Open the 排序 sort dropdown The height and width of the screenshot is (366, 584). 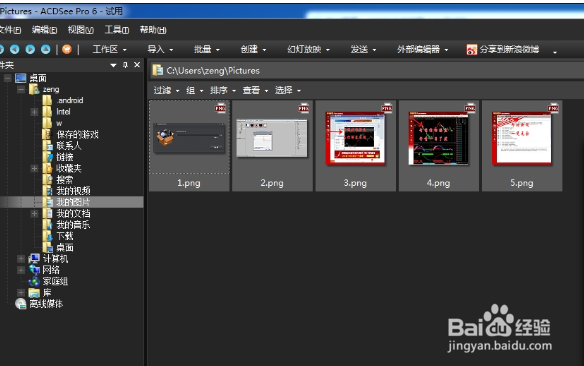tap(223, 90)
